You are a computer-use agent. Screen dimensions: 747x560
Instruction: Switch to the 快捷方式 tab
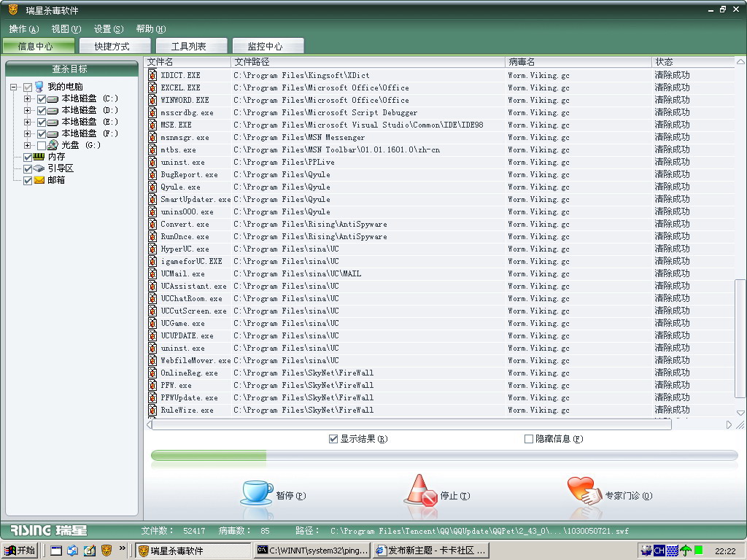pyautogui.click(x=115, y=46)
